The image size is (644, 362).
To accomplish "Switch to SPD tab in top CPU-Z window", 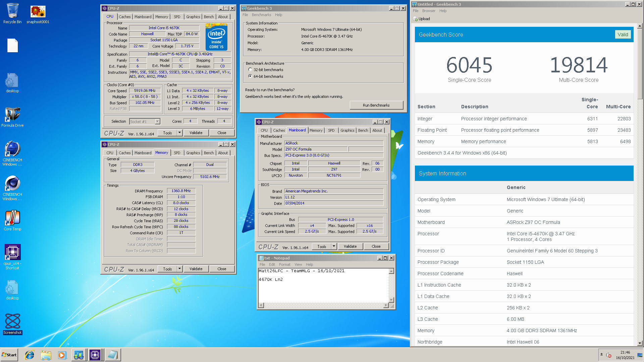I will click(177, 17).
